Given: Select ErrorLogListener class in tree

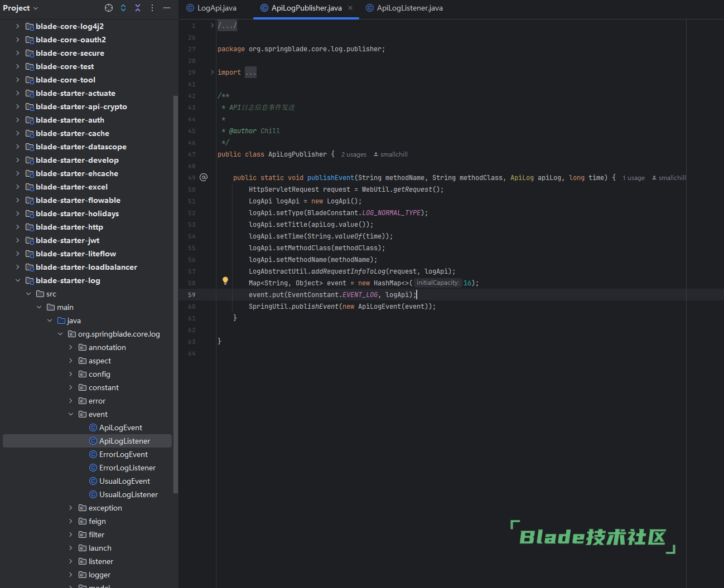Looking at the screenshot, I should pyautogui.click(x=127, y=468).
